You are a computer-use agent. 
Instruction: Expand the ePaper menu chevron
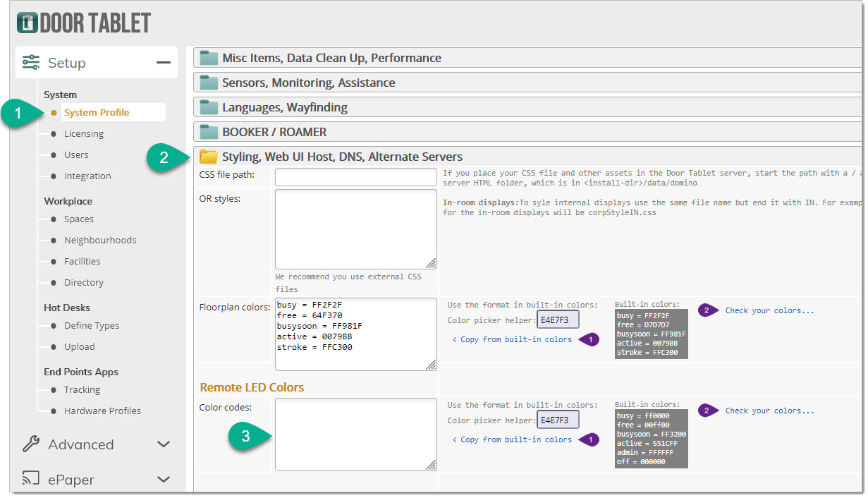[164, 480]
